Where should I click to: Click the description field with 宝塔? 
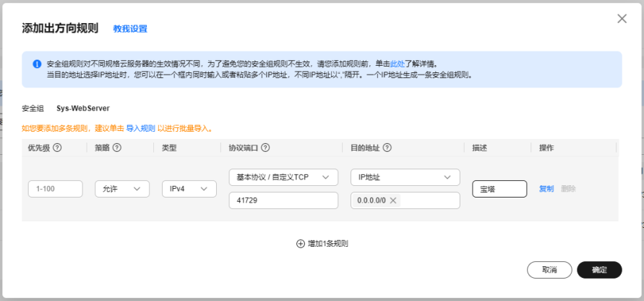(x=499, y=189)
